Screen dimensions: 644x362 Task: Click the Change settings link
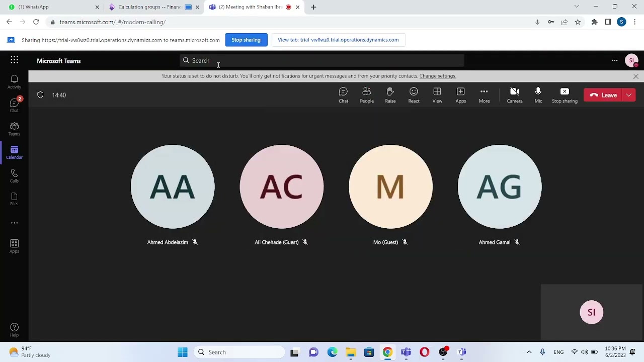coord(438,76)
